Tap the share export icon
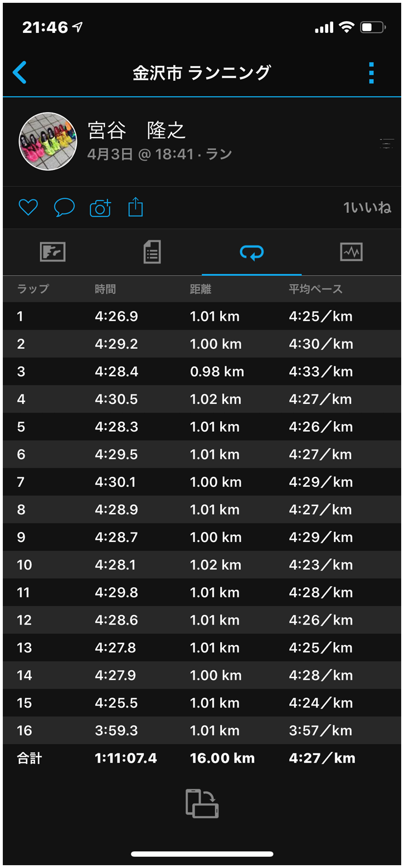Screen dimensions: 404x868 (x=136, y=208)
